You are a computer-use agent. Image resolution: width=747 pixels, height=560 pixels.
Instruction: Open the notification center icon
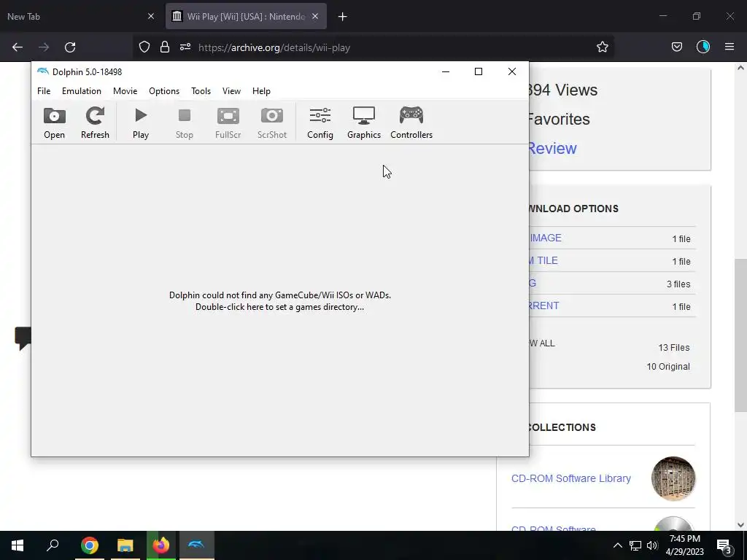tap(724, 545)
